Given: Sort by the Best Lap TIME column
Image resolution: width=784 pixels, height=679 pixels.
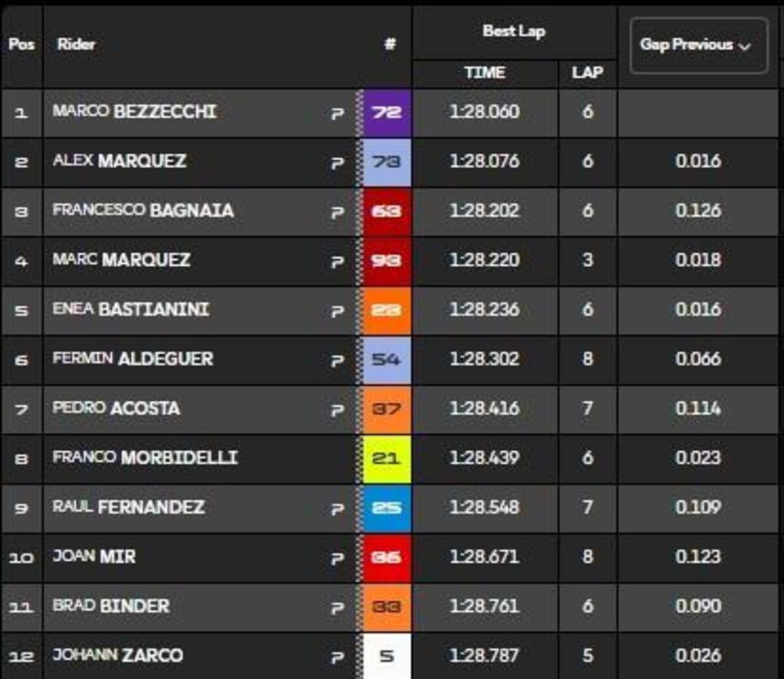Looking at the screenshot, I should pos(484,72).
